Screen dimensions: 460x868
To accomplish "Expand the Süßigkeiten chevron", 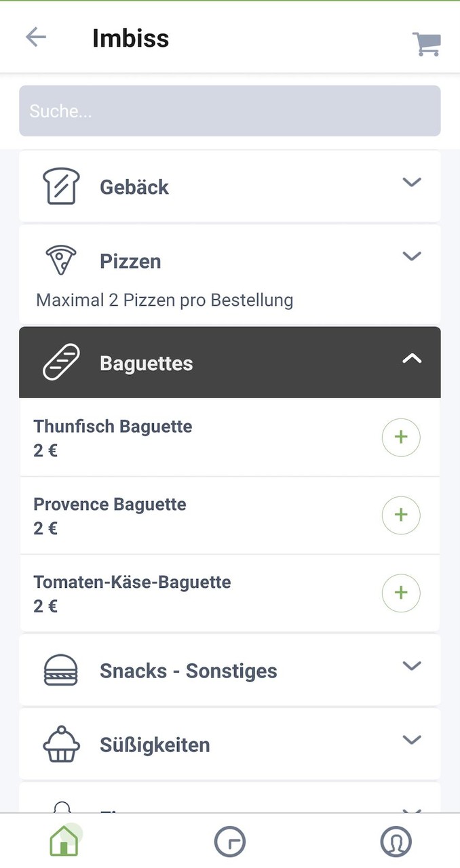I will point(412,740).
